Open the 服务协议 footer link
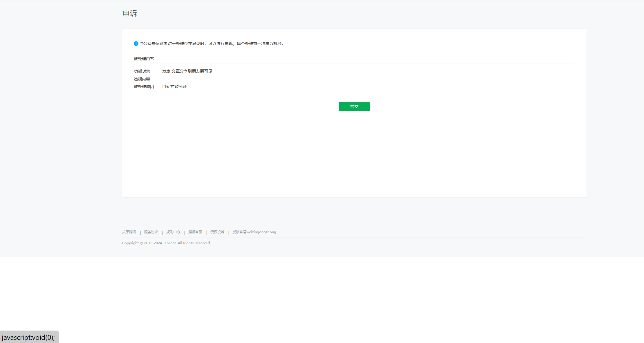The image size is (644, 343). coord(151,232)
